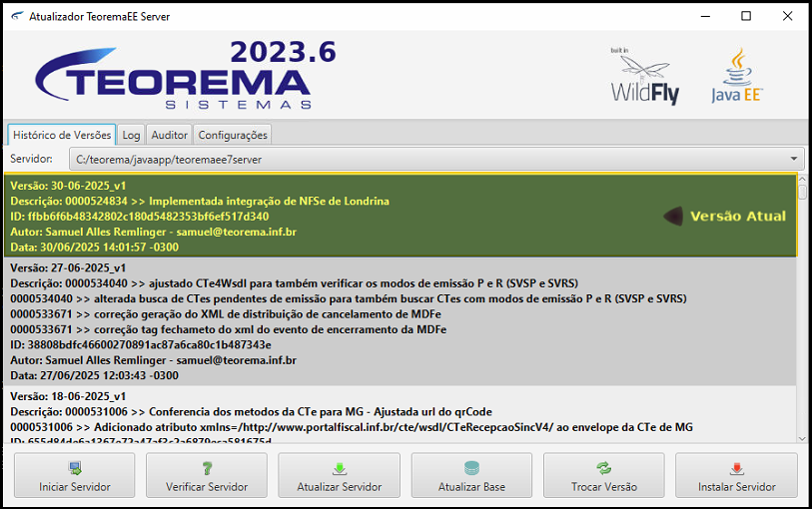Click the WildFly logo
812x509 pixels.
pyautogui.click(x=645, y=76)
